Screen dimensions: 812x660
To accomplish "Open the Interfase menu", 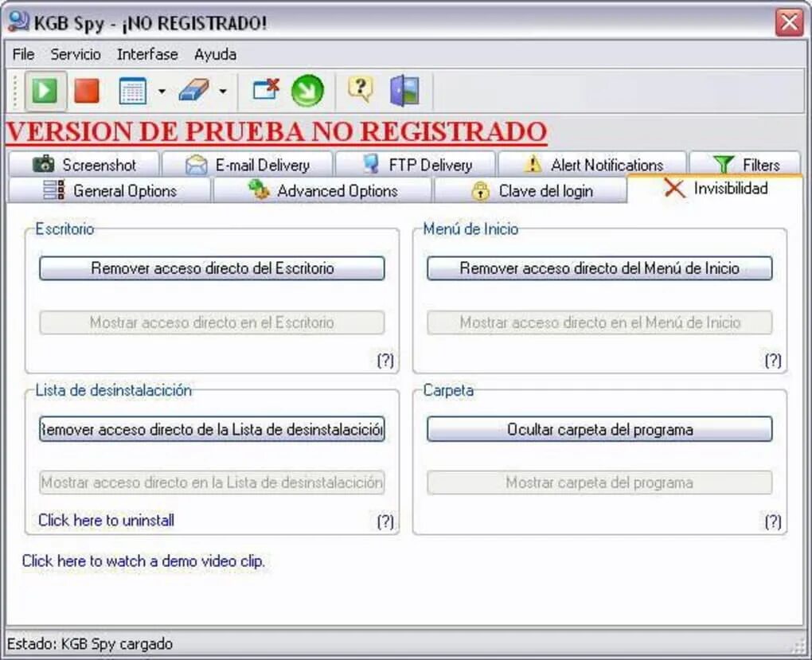I will (147, 54).
